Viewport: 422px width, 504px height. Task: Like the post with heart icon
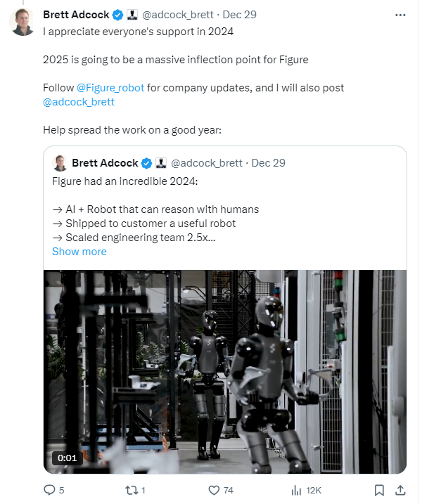(x=215, y=490)
